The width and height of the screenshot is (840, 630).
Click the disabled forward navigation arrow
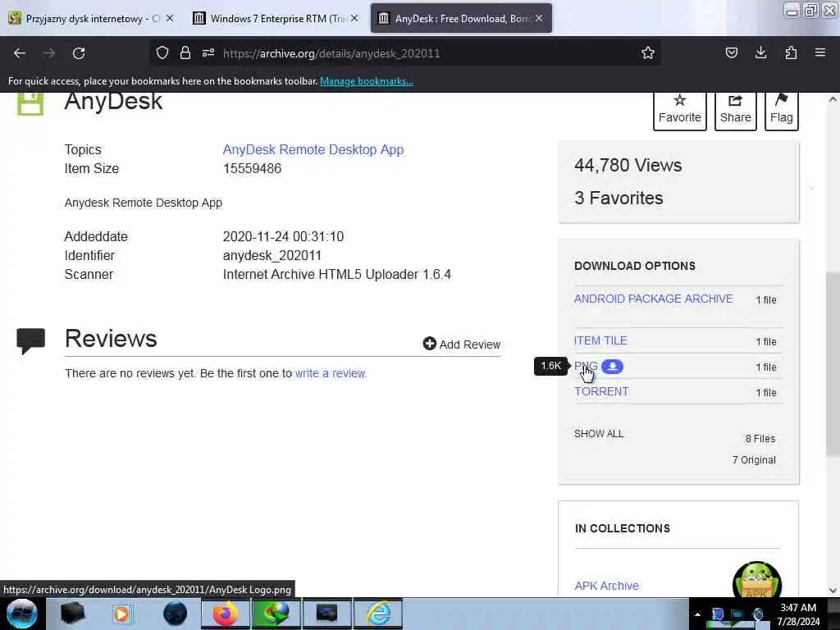(48, 53)
